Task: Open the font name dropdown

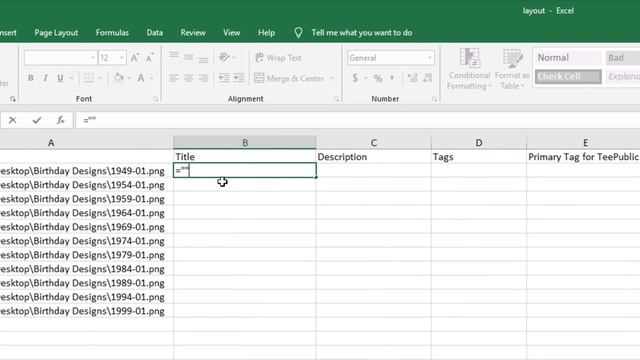Action: (x=93, y=58)
